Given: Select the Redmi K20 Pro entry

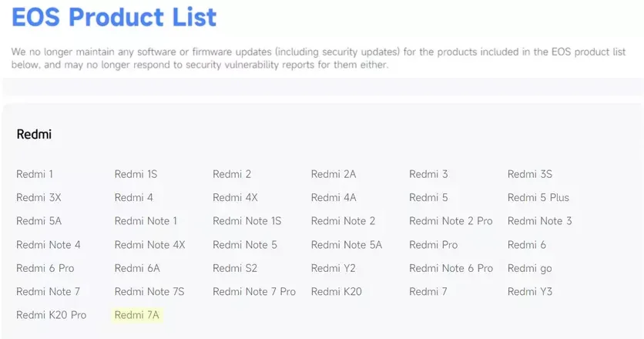Looking at the screenshot, I should click(51, 315).
